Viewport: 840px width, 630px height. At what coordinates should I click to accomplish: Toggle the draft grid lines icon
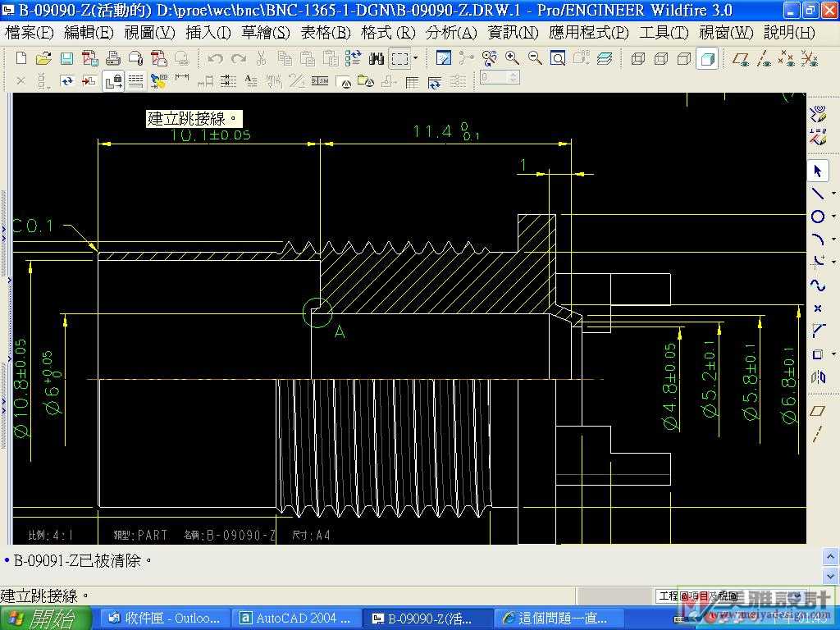135,81
